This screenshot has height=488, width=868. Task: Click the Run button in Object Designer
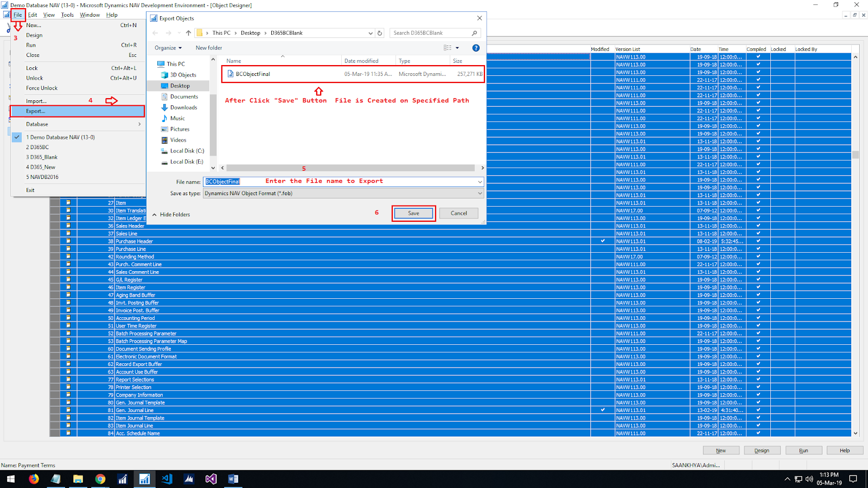(803, 451)
